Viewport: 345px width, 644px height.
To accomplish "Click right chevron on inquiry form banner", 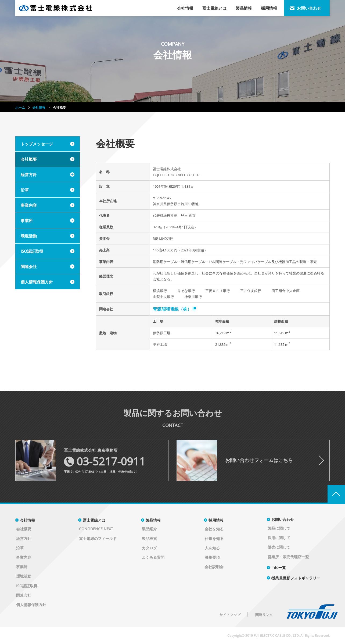I will (x=321, y=460).
